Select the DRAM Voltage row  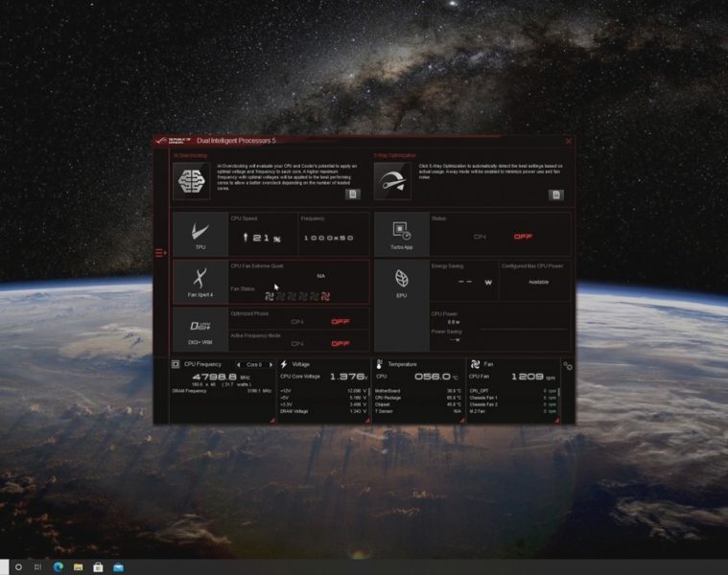[323, 411]
